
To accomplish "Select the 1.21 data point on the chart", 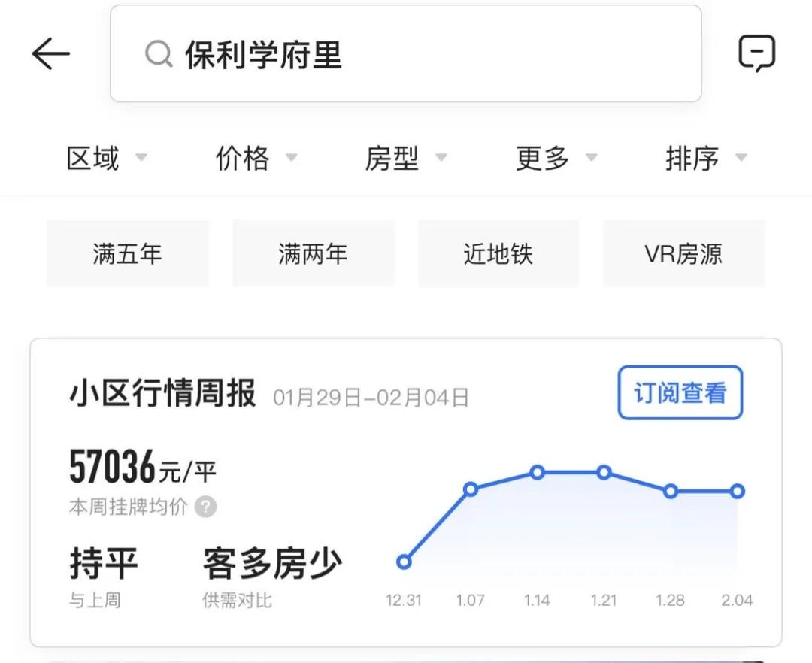I will coord(604,472).
